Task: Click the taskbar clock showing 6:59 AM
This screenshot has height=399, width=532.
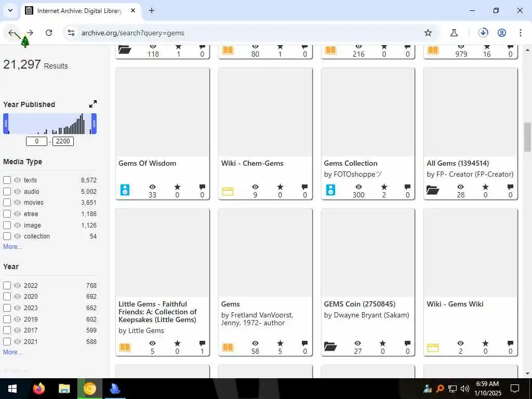Action: [x=487, y=389]
